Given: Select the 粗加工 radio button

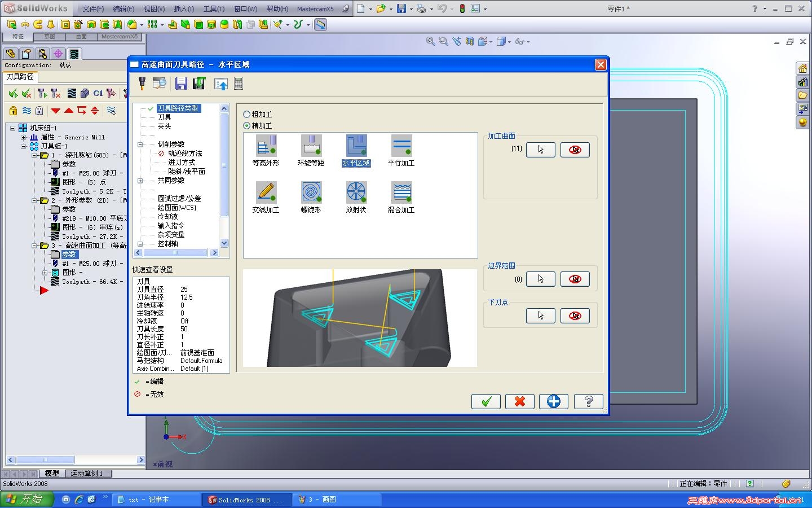Looking at the screenshot, I should coord(246,115).
